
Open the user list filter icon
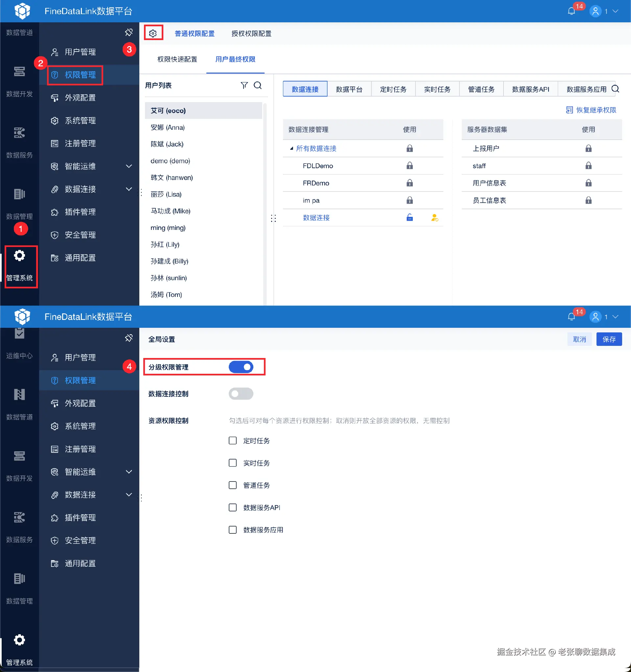click(244, 85)
